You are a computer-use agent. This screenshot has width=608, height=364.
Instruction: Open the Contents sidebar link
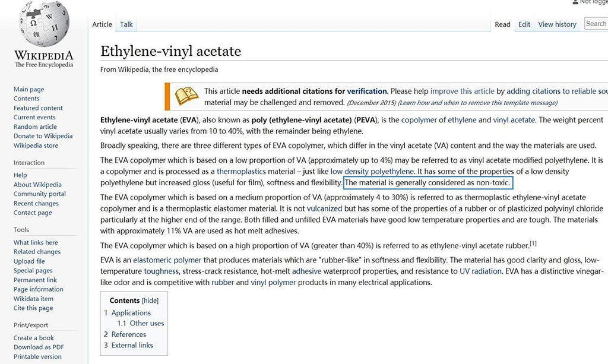click(26, 99)
